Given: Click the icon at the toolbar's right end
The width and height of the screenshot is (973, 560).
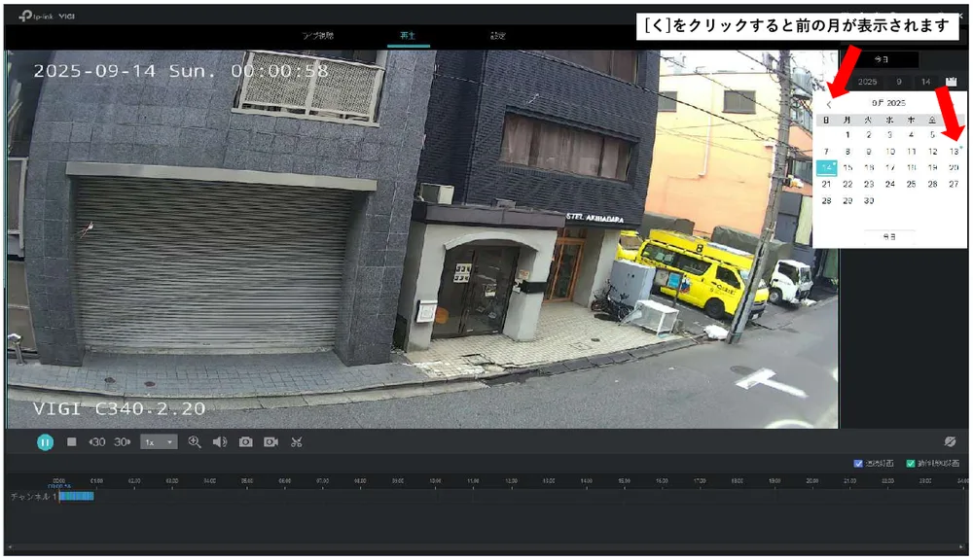Looking at the screenshot, I should [x=950, y=441].
